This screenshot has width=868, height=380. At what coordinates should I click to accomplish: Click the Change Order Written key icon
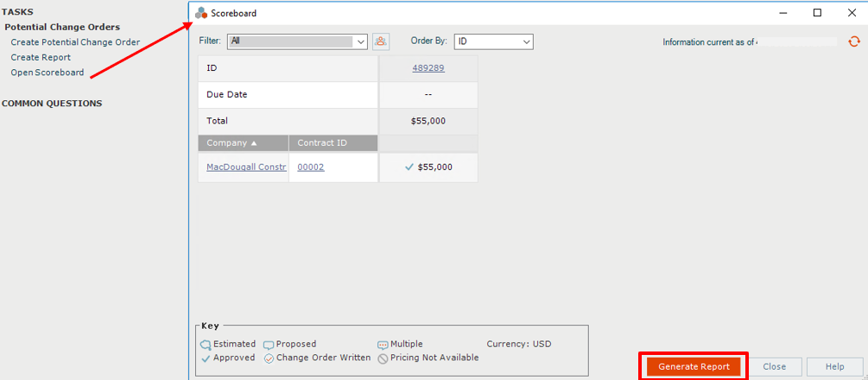tap(269, 358)
